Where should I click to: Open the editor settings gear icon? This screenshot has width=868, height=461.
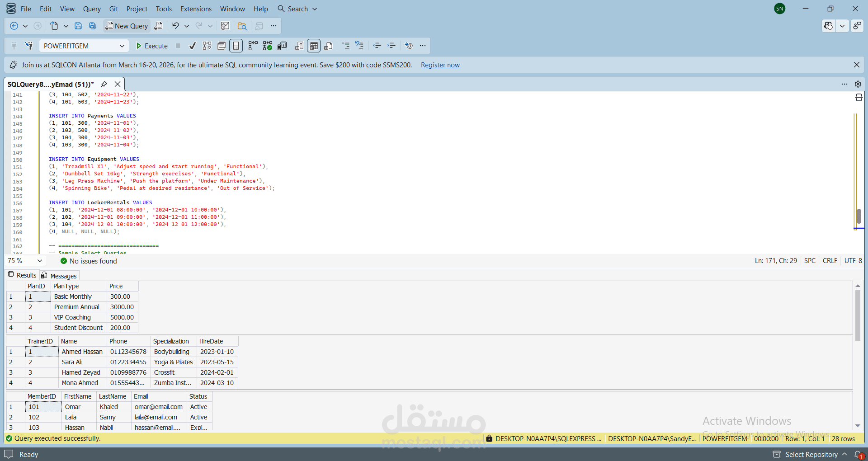(x=858, y=84)
